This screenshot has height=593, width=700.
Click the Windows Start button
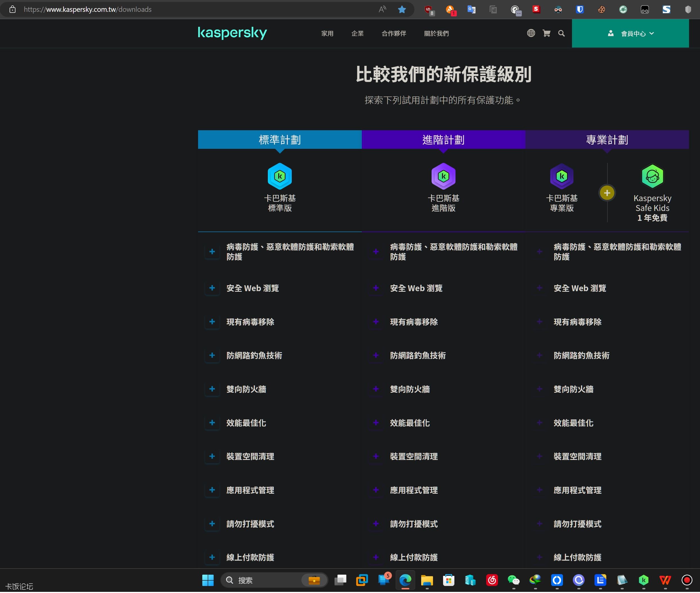click(208, 580)
